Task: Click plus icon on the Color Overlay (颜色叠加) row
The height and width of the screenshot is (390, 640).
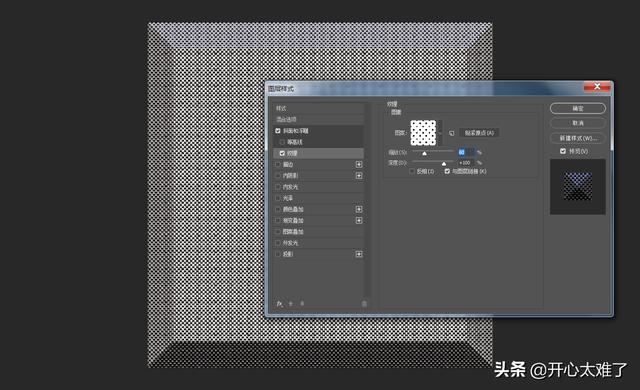Action: coord(359,209)
